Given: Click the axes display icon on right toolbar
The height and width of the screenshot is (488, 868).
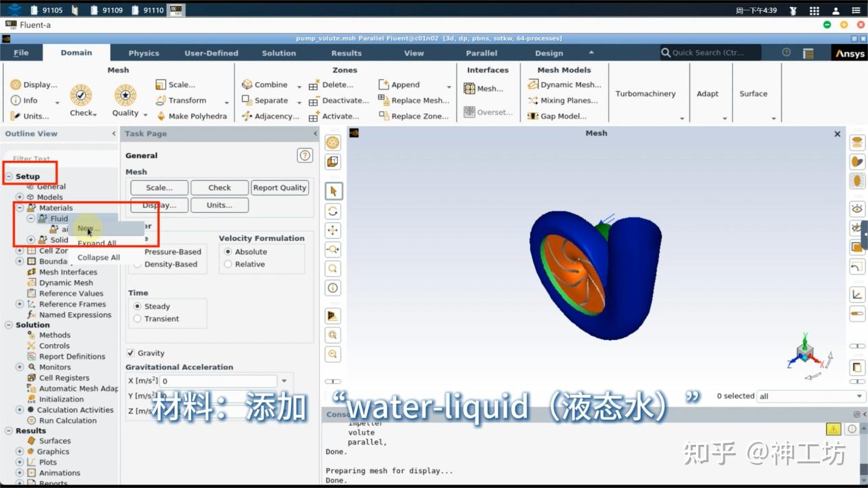Looking at the screenshot, I should click(x=857, y=295).
